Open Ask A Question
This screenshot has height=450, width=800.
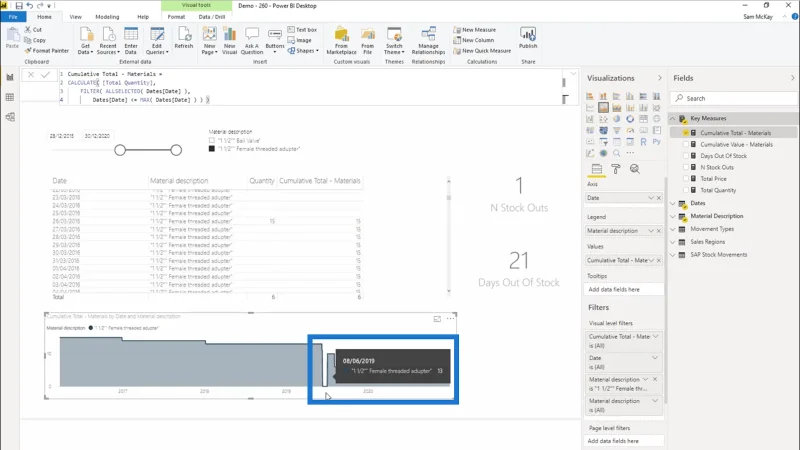pyautogui.click(x=252, y=41)
